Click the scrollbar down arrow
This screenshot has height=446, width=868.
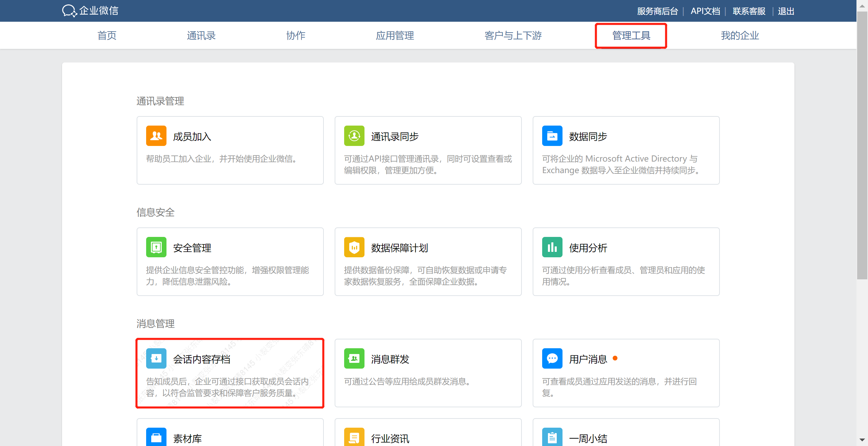tap(862, 440)
